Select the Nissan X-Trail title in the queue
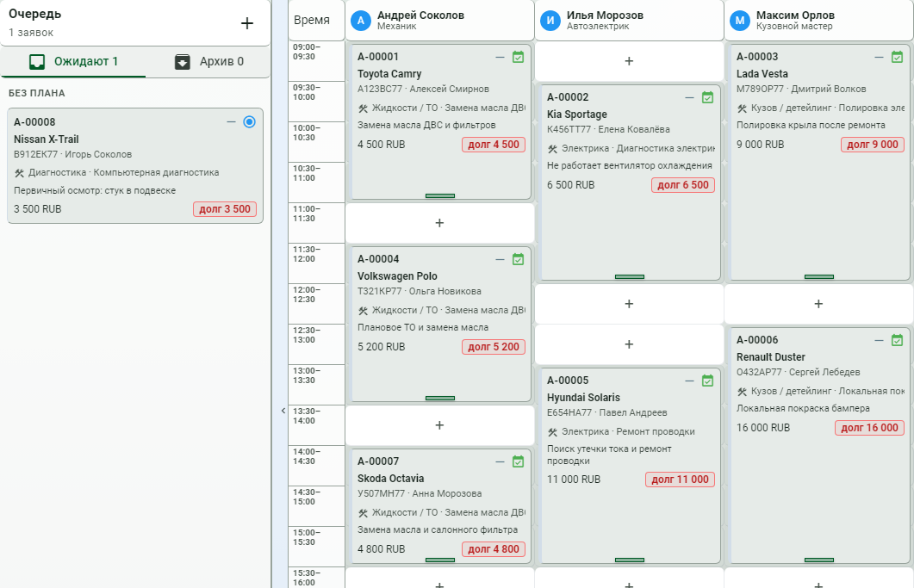Viewport: 914px width, 588px height. coord(46,139)
